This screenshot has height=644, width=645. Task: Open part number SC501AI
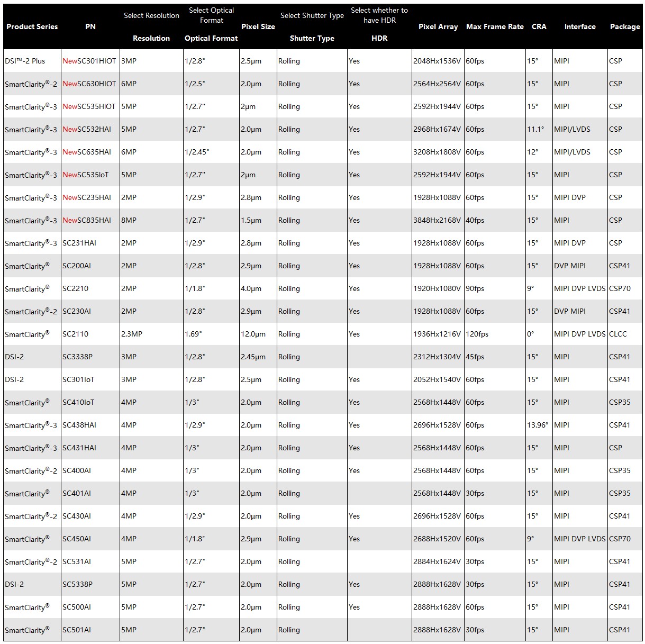77,630
